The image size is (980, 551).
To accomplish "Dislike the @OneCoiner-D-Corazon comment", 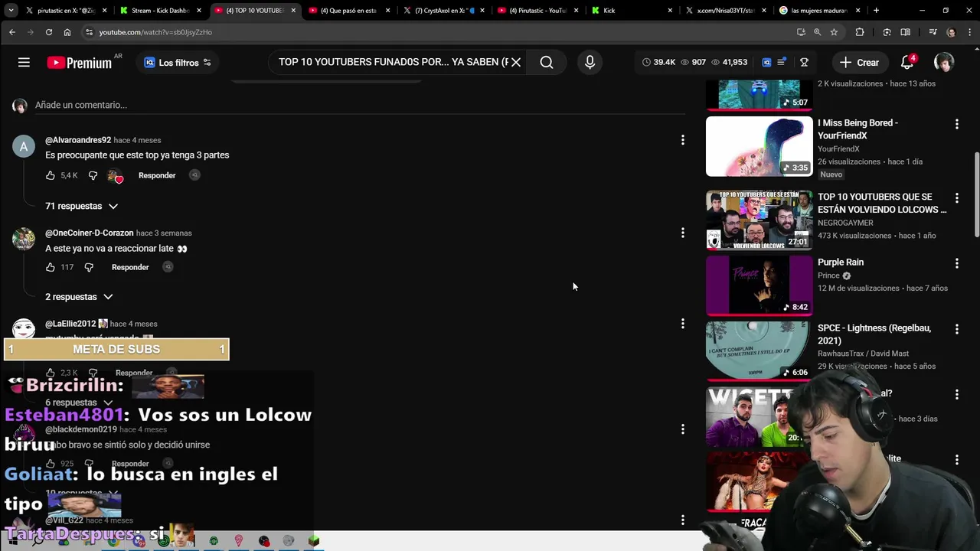I will pos(89,267).
